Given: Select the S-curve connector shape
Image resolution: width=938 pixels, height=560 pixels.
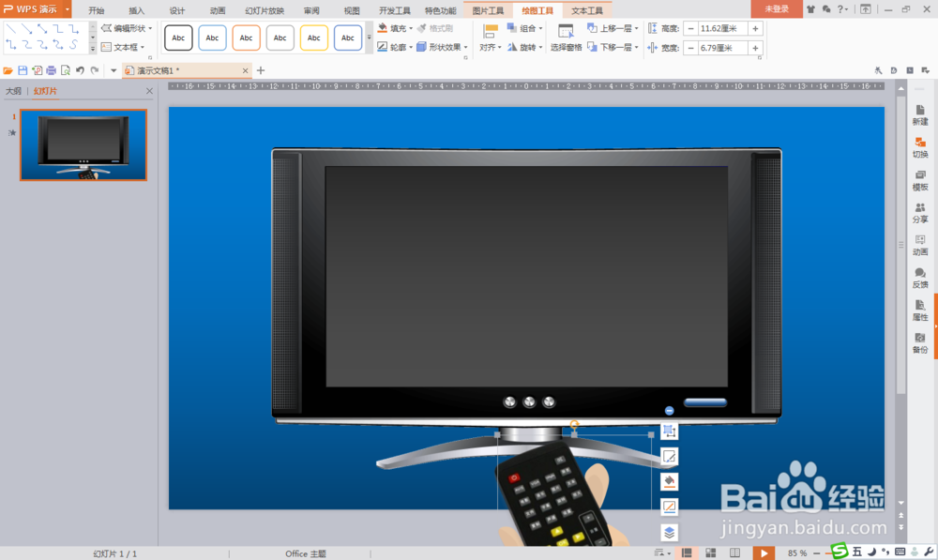Looking at the screenshot, I should 73,45.
